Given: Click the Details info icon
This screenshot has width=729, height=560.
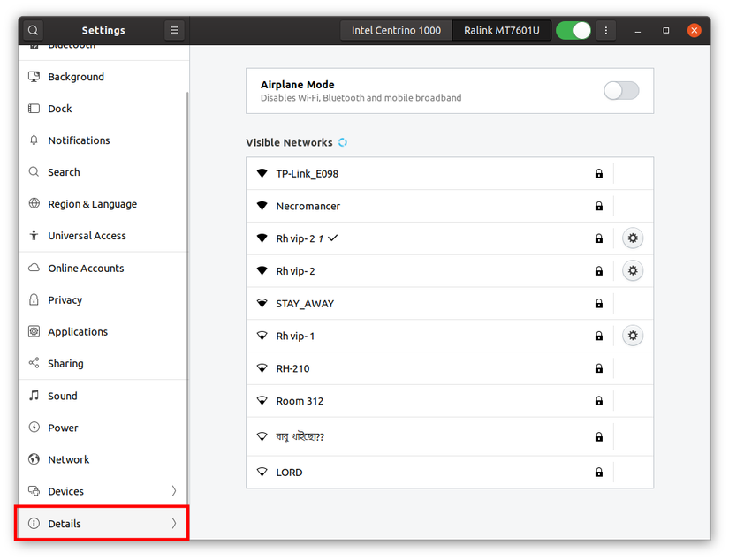Looking at the screenshot, I should 34,523.
